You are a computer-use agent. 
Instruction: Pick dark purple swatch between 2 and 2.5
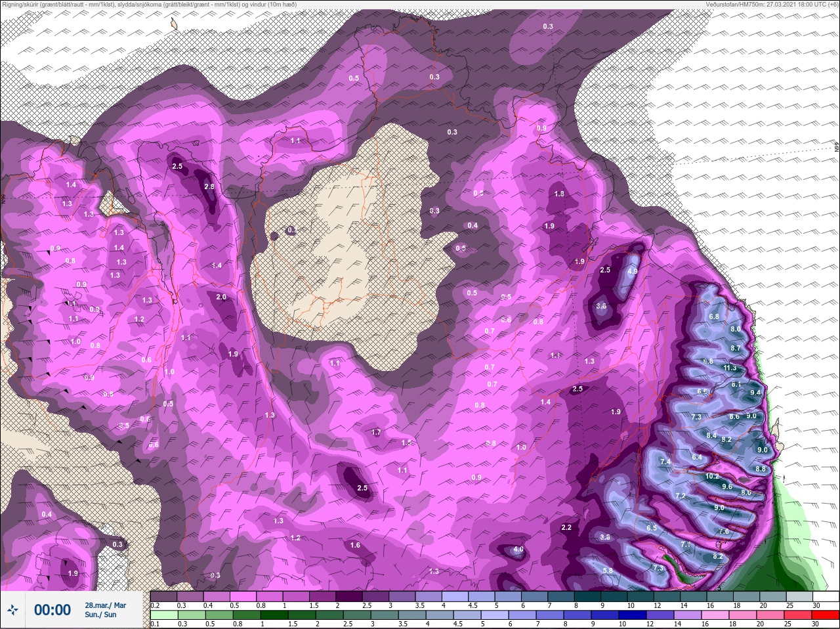pyautogui.click(x=350, y=596)
